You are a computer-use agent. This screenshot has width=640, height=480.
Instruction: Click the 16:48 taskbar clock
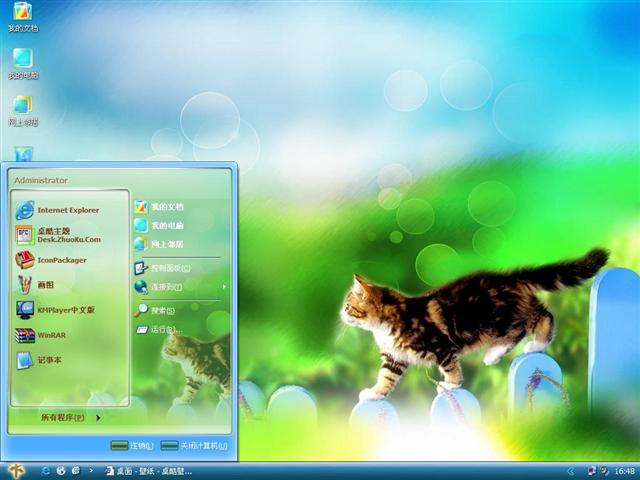(x=624, y=471)
